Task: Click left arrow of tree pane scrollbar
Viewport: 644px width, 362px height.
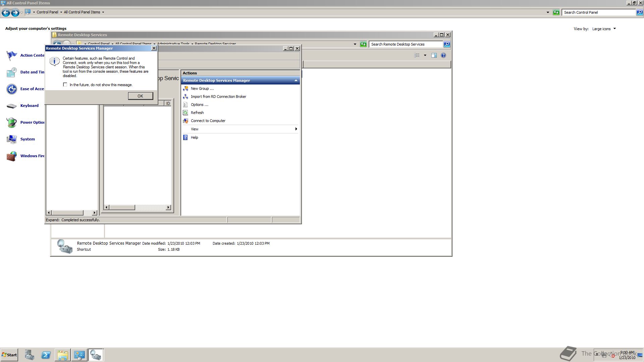Action: pyautogui.click(x=49, y=213)
